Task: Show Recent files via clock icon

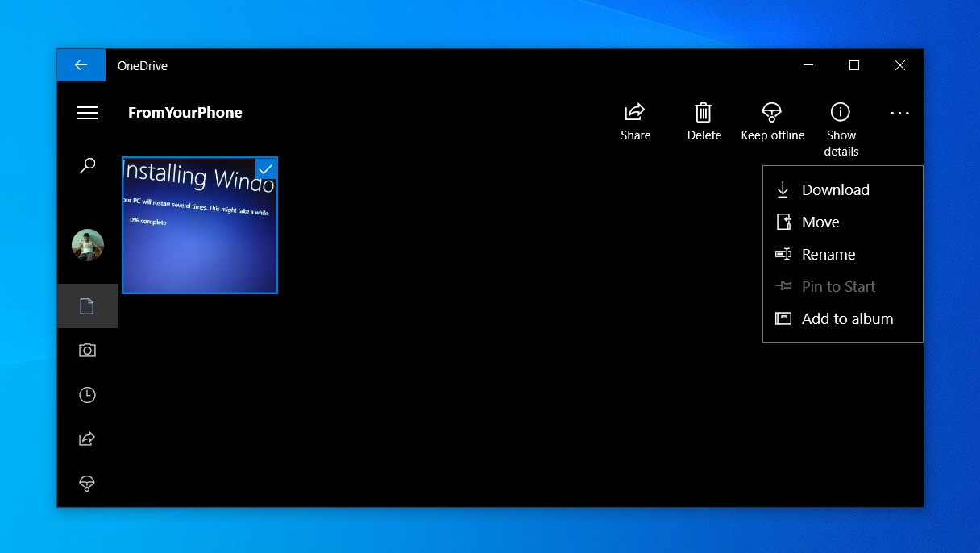Action: (87, 394)
